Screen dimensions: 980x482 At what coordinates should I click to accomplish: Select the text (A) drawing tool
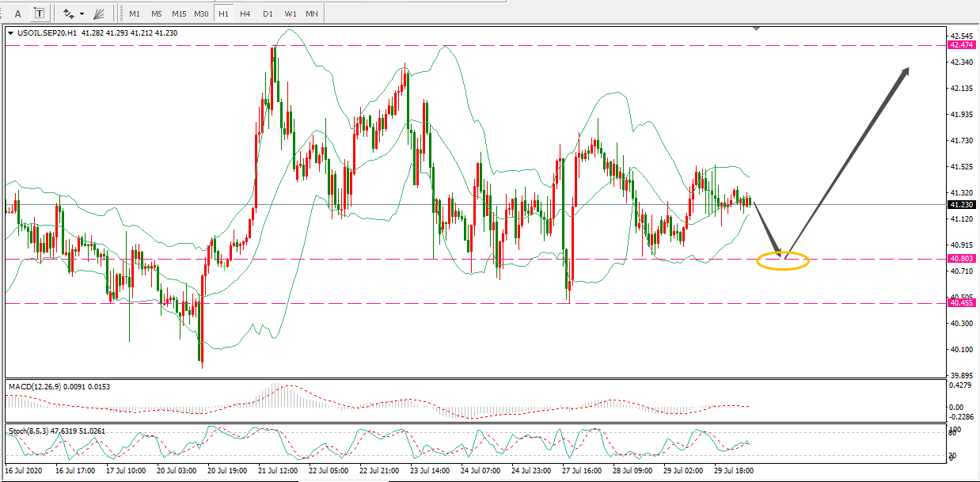point(17,13)
